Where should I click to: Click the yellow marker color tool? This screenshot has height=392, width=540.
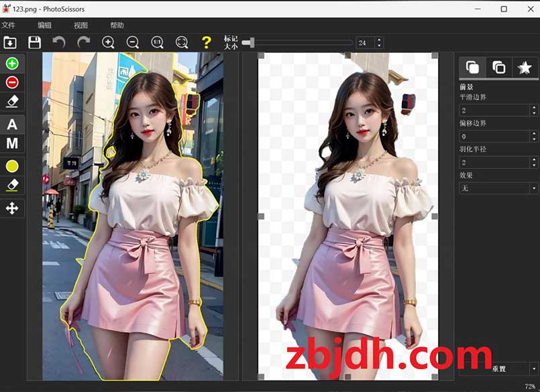[x=13, y=165]
